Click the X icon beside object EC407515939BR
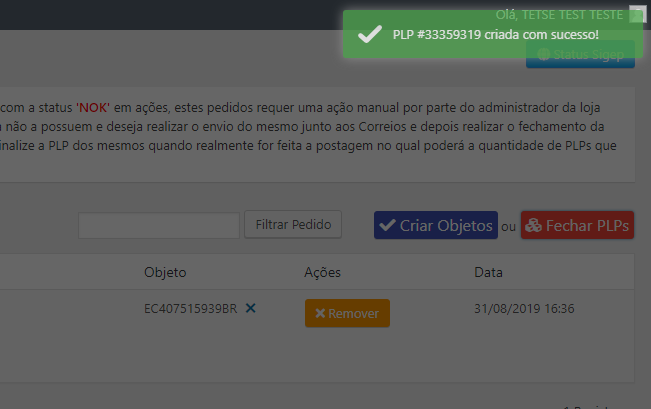651x409 pixels. [251, 309]
